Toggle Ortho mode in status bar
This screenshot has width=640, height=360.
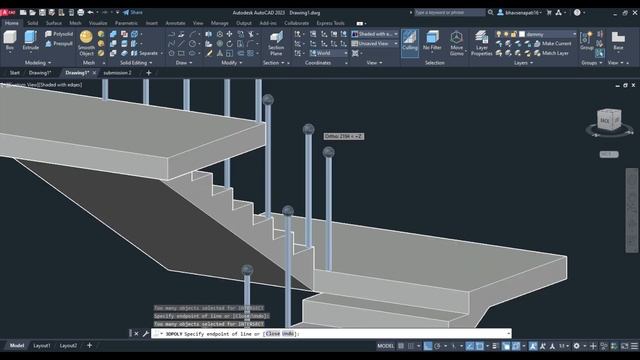(x=427, y=346)
